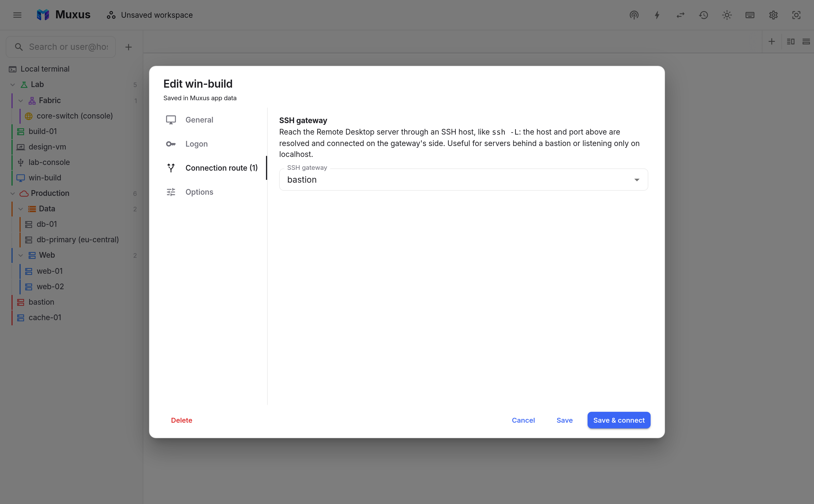The width and height of the screenshot is (814, 504).
Task: Open the hamburger main menu
Action: pos(17,15)
